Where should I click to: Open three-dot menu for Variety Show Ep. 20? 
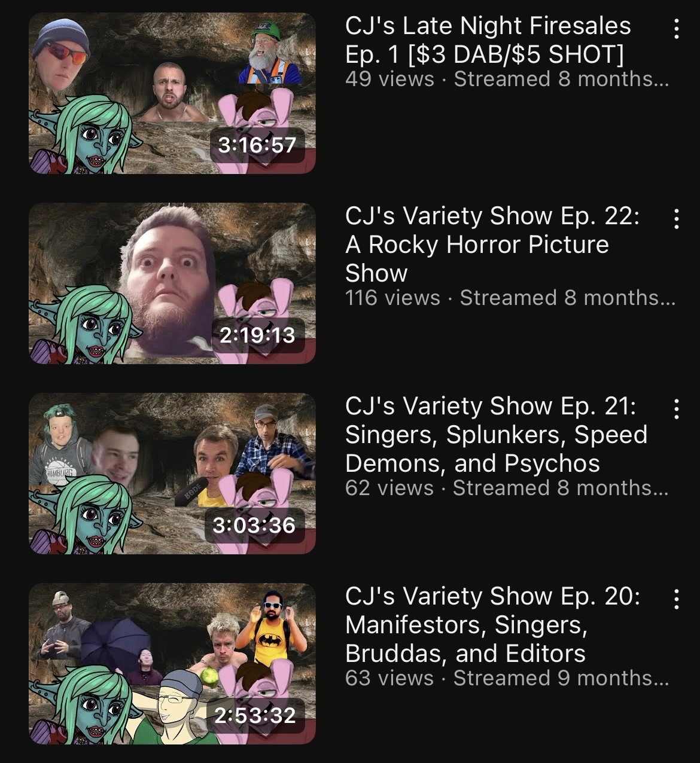point(676,599)
